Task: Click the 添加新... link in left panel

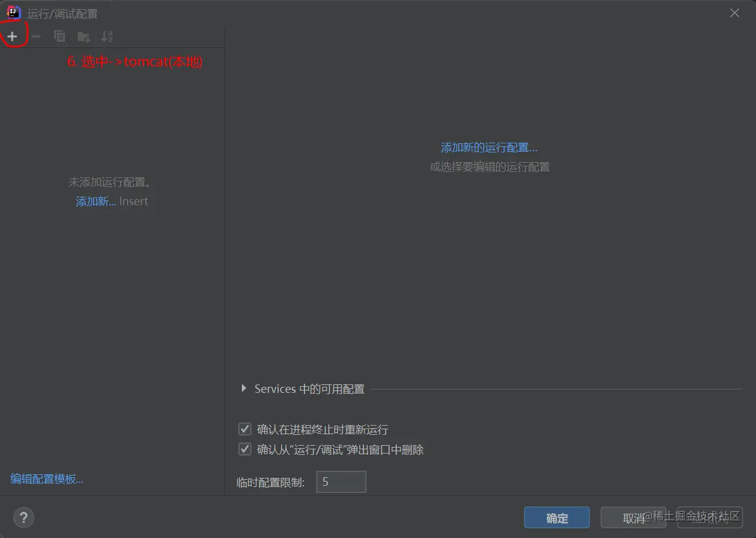Action: [x=95, y=201]
